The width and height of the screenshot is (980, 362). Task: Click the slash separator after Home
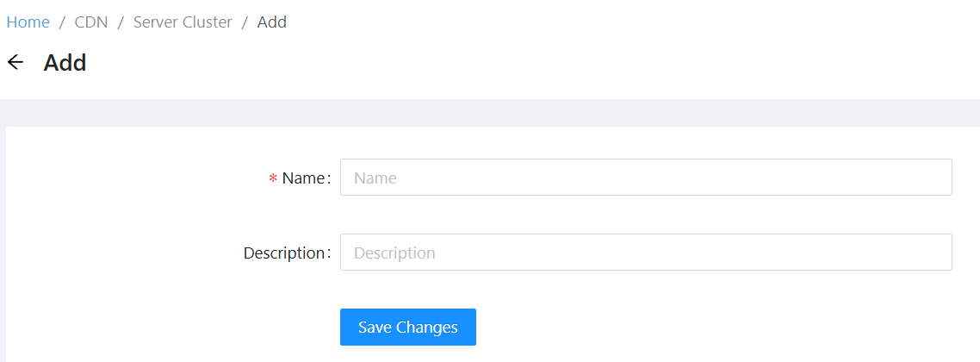coord(62,22)
